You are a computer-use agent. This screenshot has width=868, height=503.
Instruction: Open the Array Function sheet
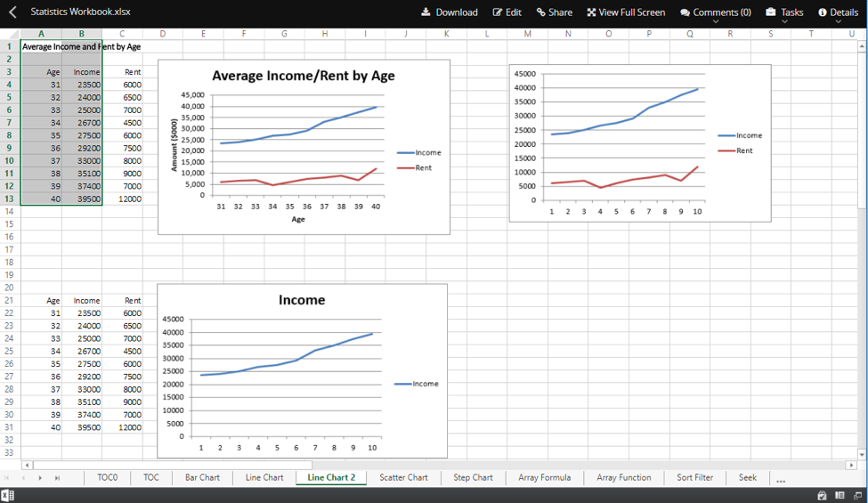623,477
